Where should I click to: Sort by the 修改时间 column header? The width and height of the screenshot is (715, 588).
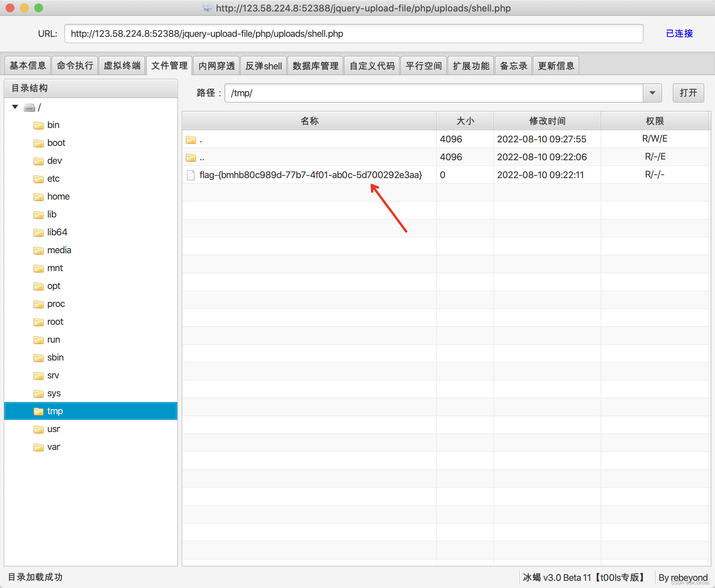tap(547, 121)
